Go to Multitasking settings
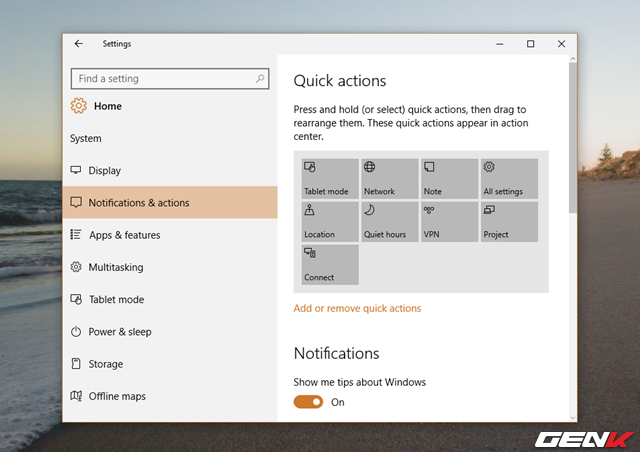 click(x=170, y=267)
